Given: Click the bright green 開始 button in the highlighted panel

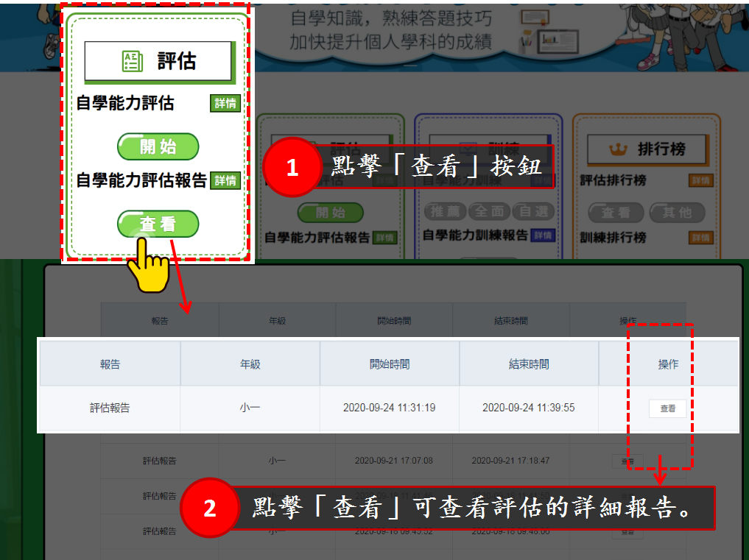Looking at the screenshot, I should pyautogui.click(x=158, y=146).
